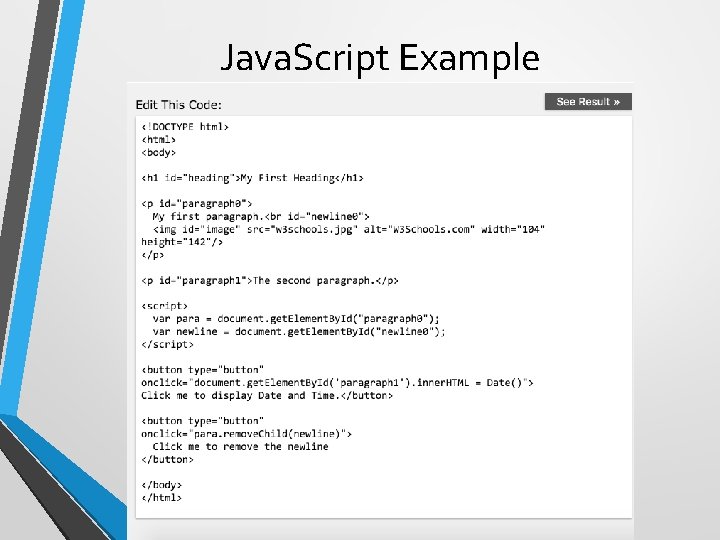Click the closing '</script>' tag line
The width and height of the screenshot is (720, 540).
pos(168,344)
